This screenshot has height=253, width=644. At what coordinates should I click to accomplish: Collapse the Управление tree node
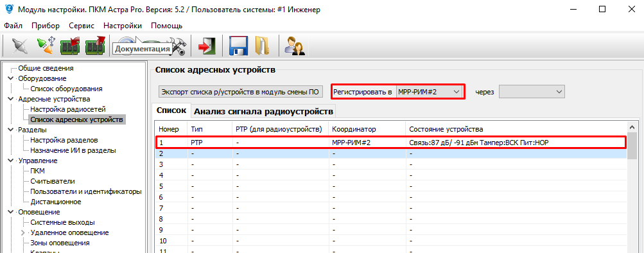coord(10,161)
